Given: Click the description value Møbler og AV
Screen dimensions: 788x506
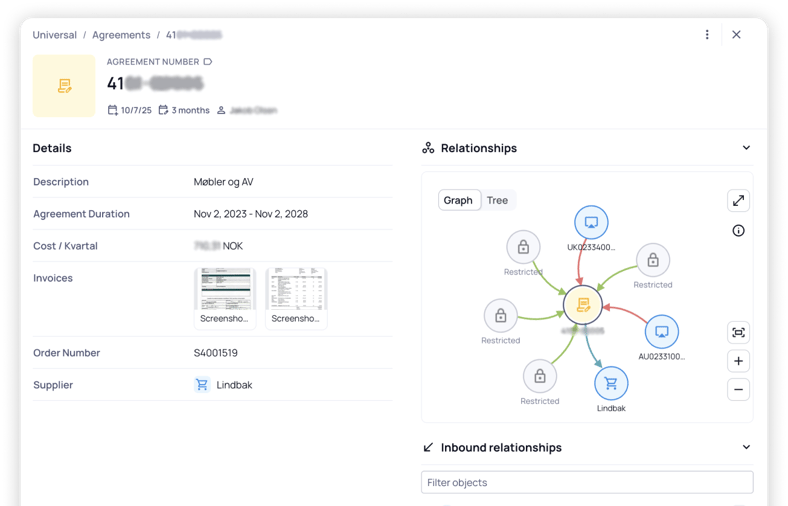Looking at the screenshot, I should coord(224,182).
